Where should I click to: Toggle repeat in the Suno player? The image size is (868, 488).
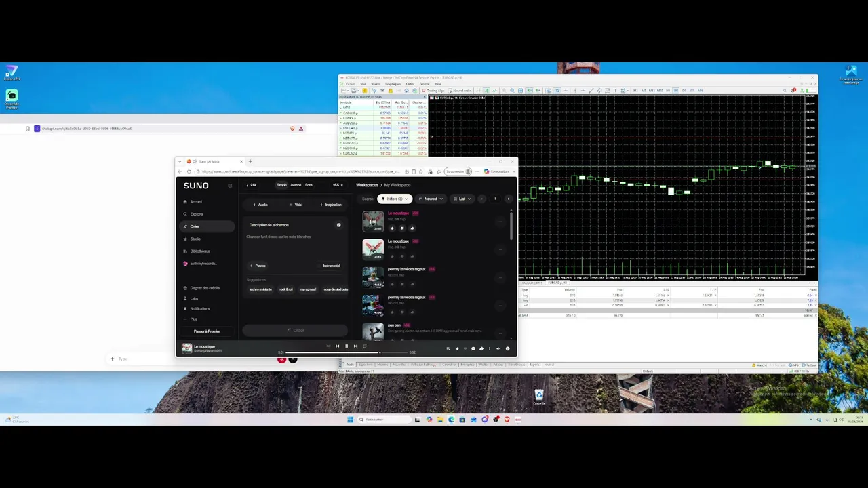pyautogui.click(x=364, y=346)
